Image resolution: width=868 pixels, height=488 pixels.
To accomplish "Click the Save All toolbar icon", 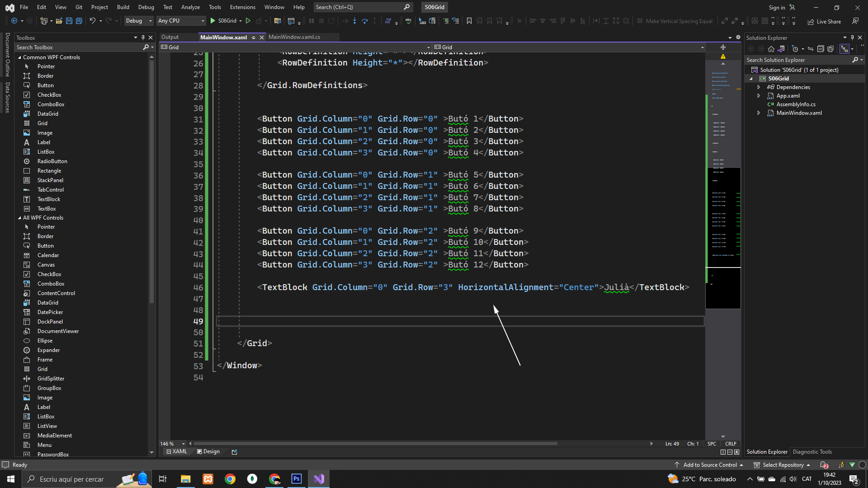I will (x=79, y=21).
